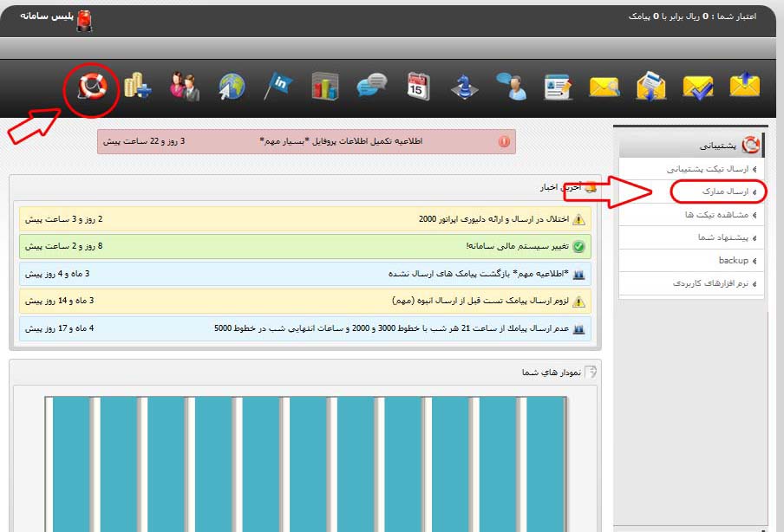Click timestamp 8 روز و 2 ساعت پیش
Screen dimensions: 784x532
(x=64, y=246)
